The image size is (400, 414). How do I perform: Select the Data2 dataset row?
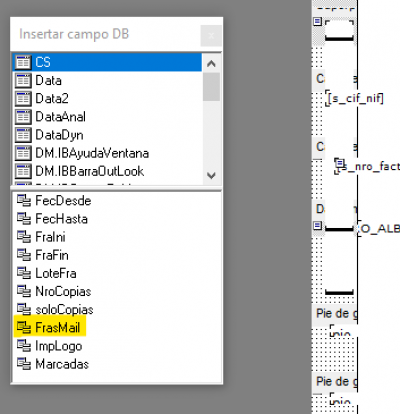pyautogui.click(x=107, y=99)
